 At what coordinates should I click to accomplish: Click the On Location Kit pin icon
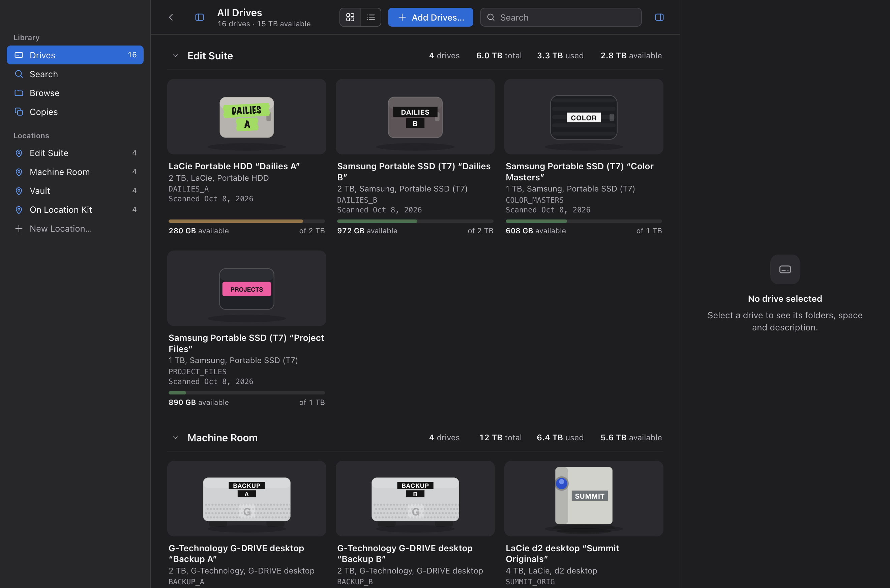pos(19,210)
